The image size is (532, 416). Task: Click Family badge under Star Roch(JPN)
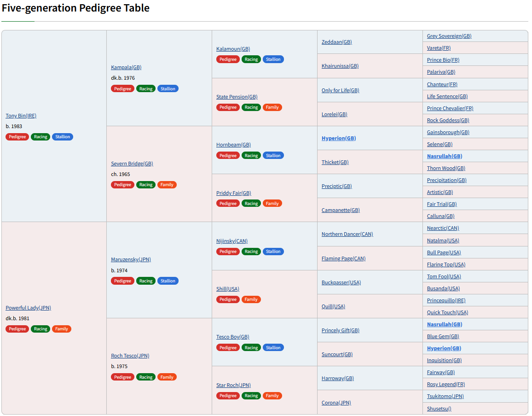272,396
